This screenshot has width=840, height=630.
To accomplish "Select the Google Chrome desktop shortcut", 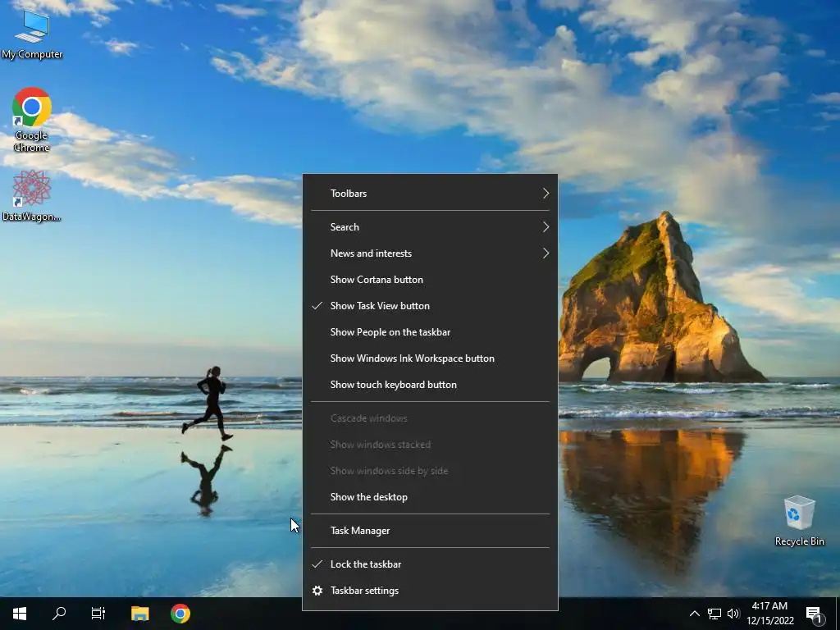I will (32, 120).
